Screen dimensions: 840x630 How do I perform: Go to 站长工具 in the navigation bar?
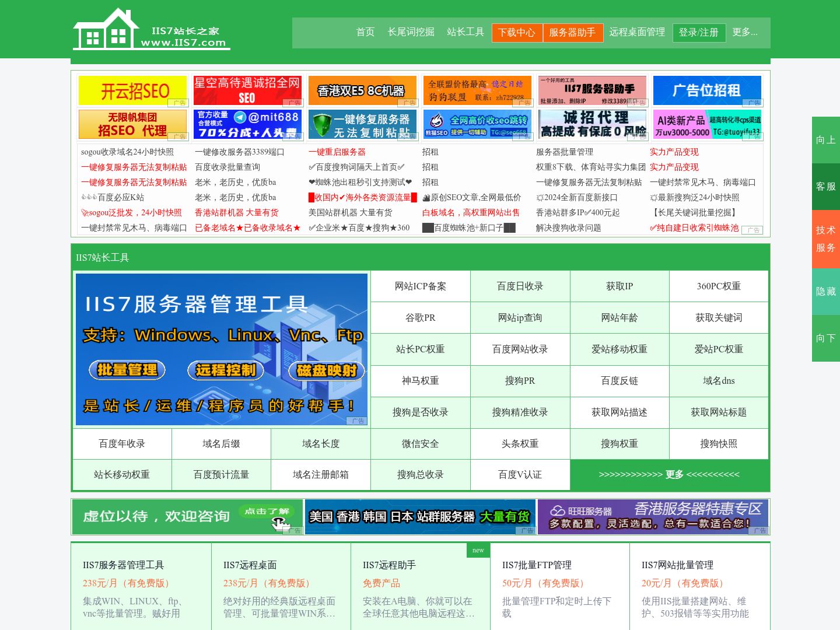point(466,32)
